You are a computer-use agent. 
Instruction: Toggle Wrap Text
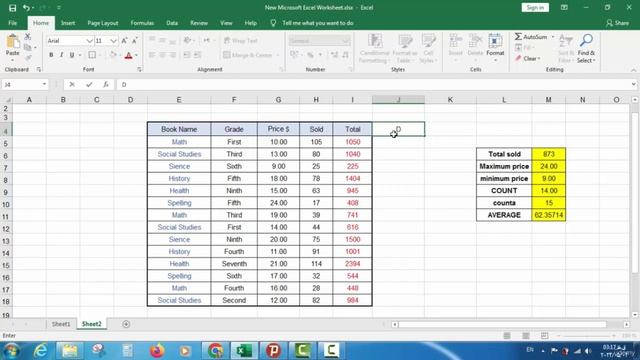(x=241, y=41)
